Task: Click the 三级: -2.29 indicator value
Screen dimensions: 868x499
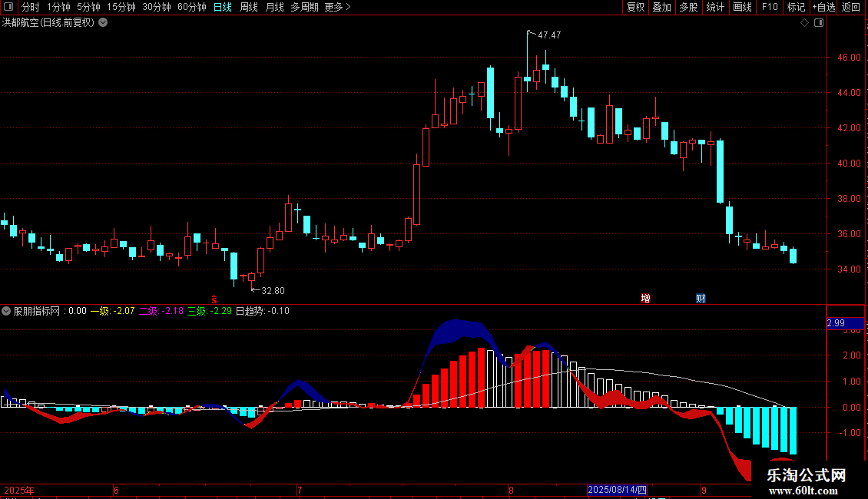Action: pyautogui.click(x=209, y=311)
